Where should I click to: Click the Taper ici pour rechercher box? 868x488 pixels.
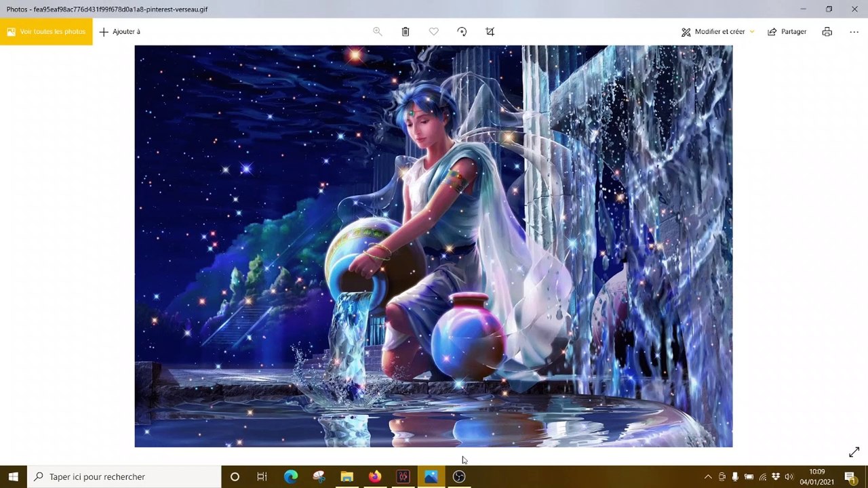coord(124,476)
